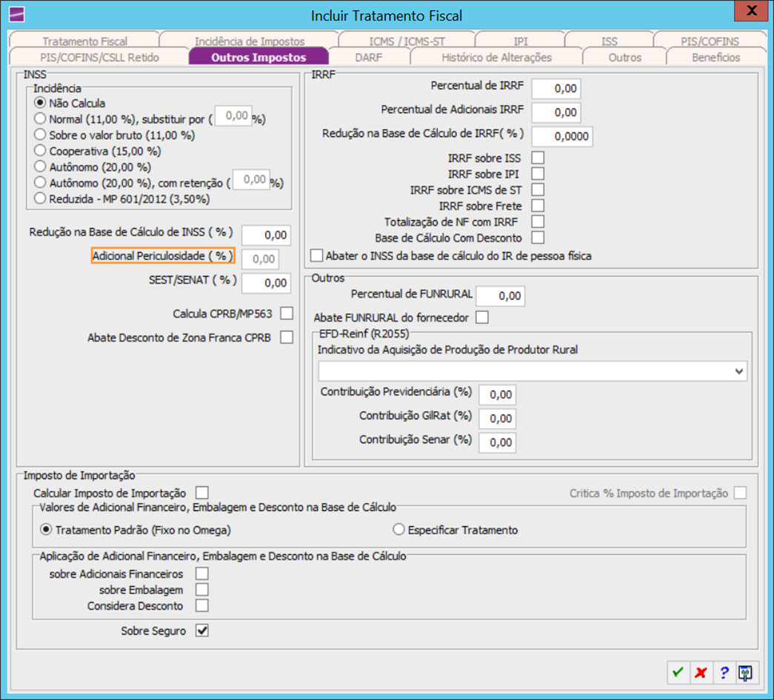This screenshot has height=700, width=774.
Task: Select Autônomo (20,00 %) radio button
Action: pyautogui.click(x=40, y=167)
